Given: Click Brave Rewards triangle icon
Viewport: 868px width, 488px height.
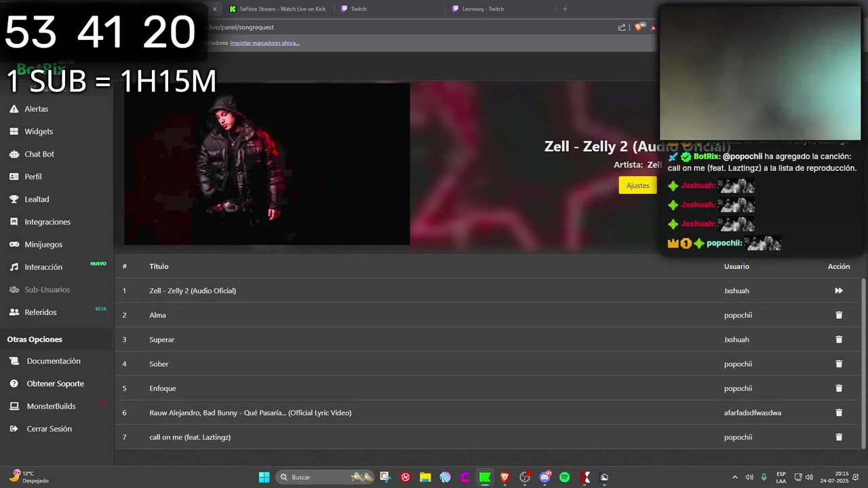Looking at the screenshot, I should tap(654, 27).
